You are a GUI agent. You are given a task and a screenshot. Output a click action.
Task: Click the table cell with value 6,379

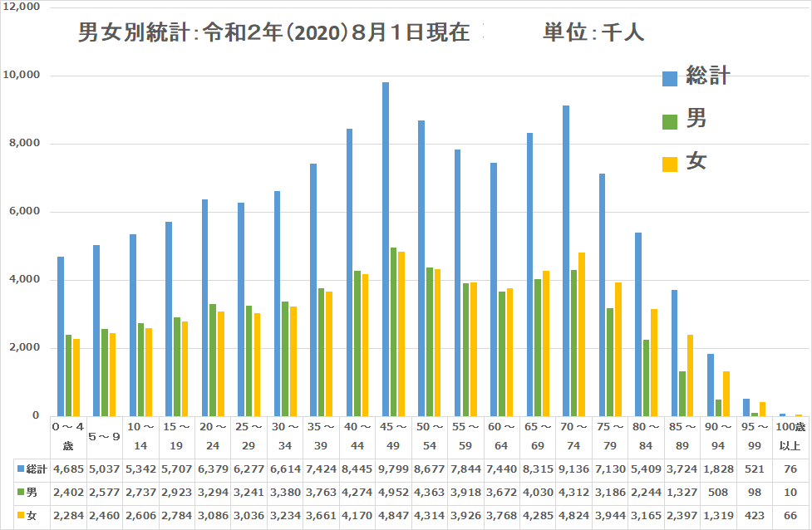point(213,469)
